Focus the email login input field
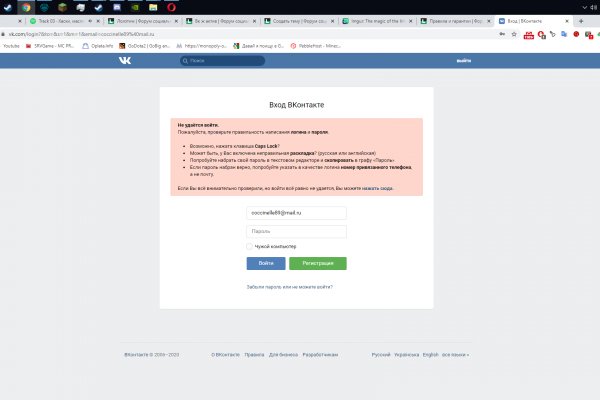This screenshot has width=600, height=400. (x=296, y=212)
